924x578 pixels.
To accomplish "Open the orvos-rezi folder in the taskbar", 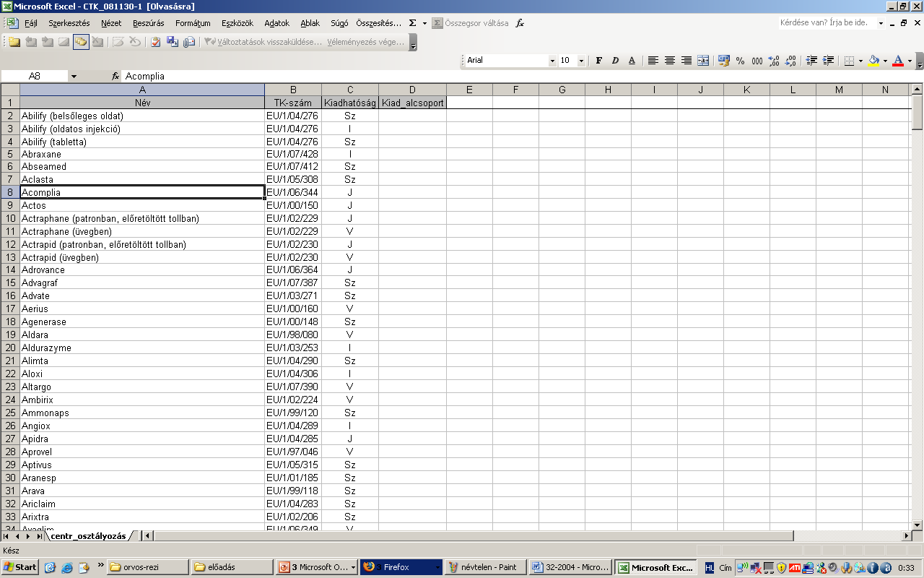I will click(x=148, y=567).
